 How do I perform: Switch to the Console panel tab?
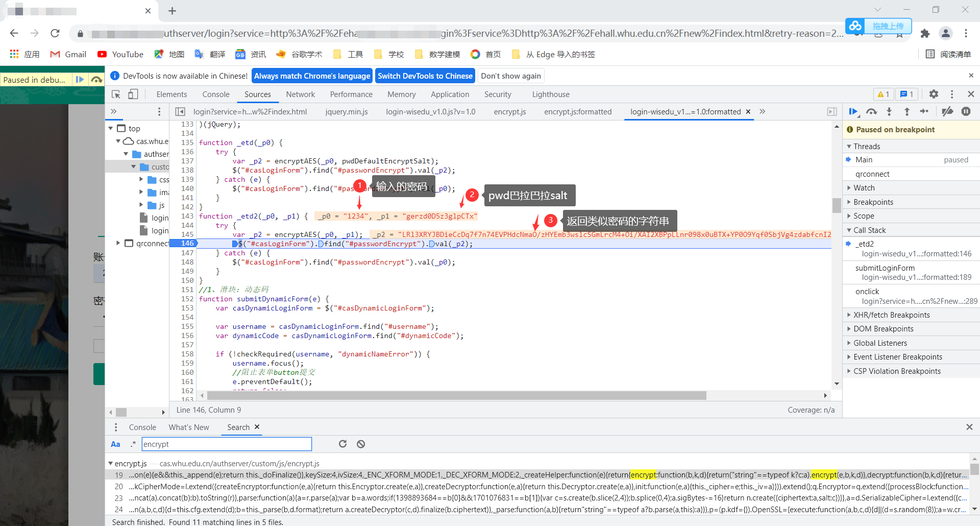(216, 94)
